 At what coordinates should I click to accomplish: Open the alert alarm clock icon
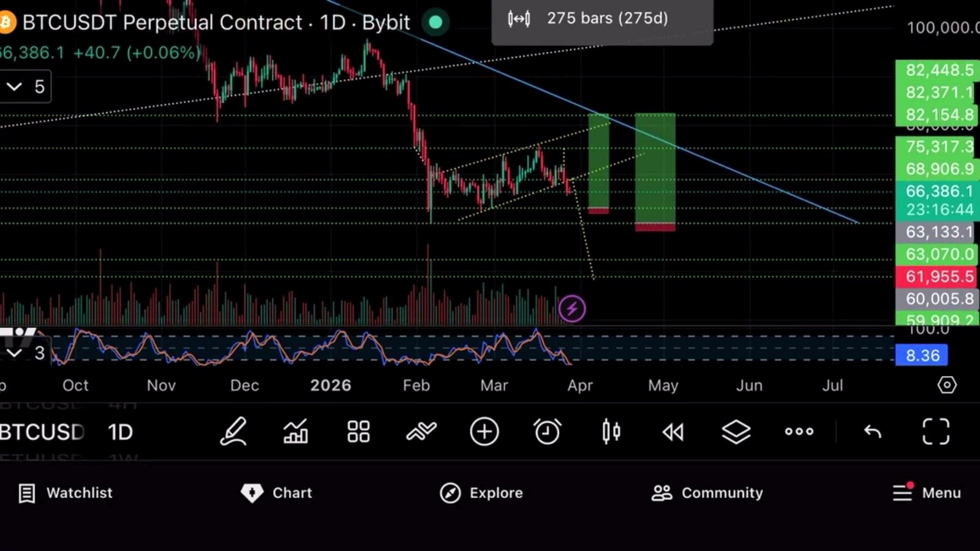(547, 432)
